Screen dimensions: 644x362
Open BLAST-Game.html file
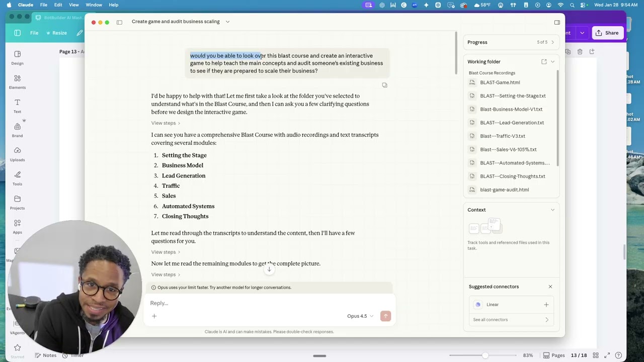[510, 82]
